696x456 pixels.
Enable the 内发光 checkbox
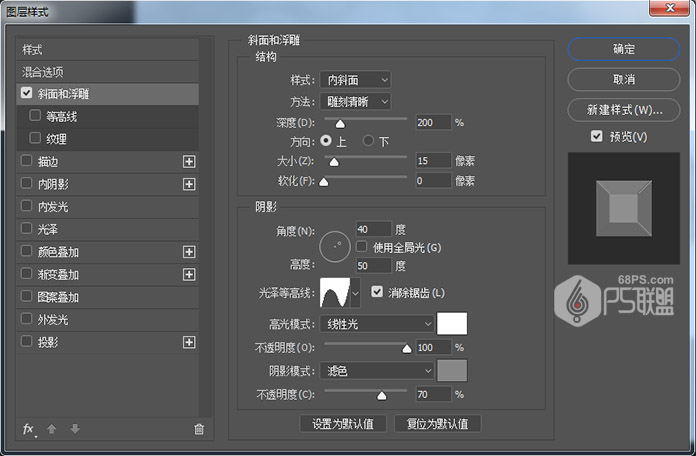pos(27,206)
